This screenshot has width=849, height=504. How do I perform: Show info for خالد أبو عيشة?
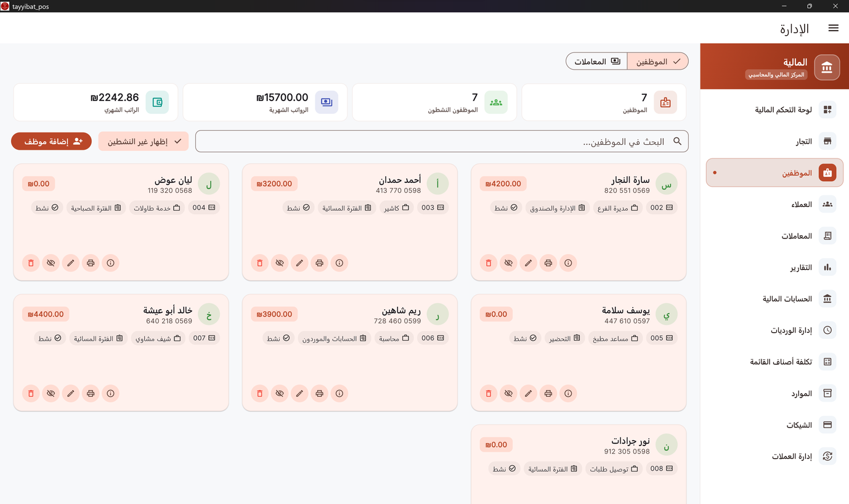tap(110, 393)
